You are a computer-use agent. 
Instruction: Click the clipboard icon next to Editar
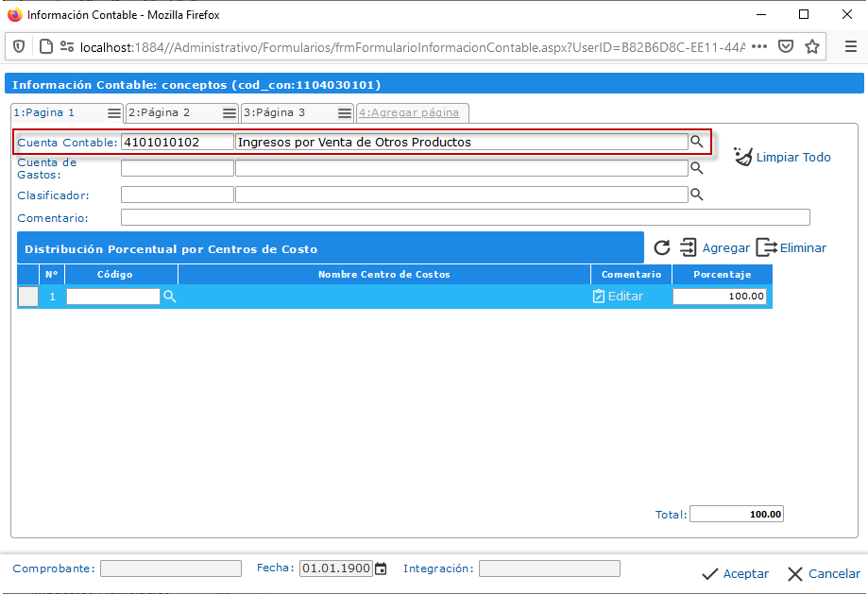tap(599, 297)
